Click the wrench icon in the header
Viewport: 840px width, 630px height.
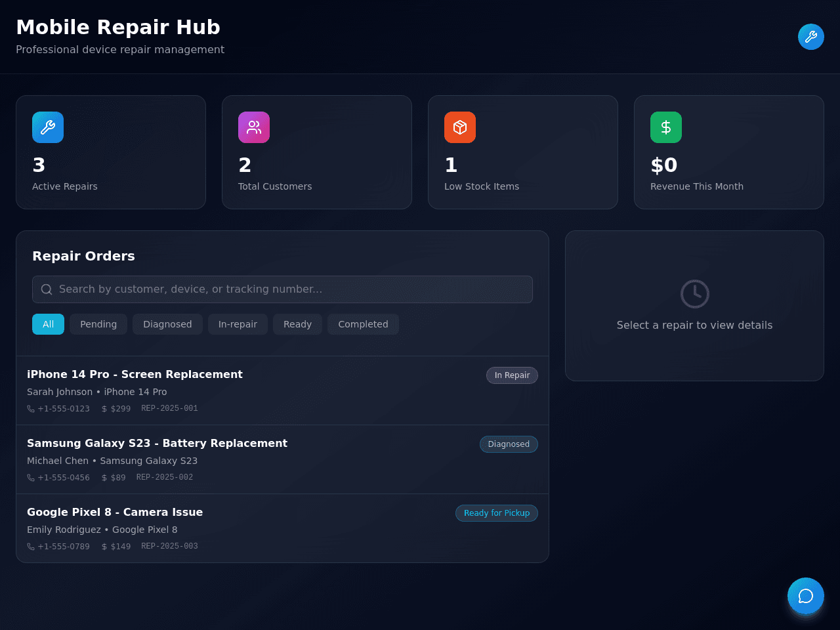(x=811, y=37)
